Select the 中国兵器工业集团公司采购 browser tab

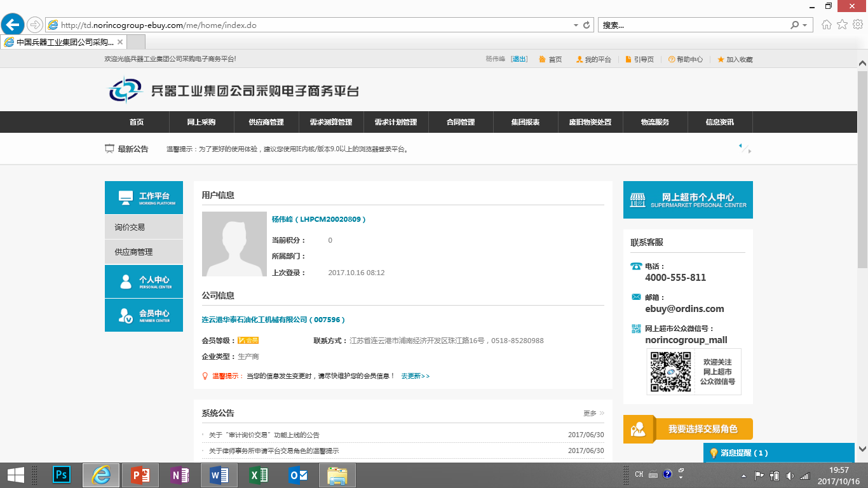point(64,42)
